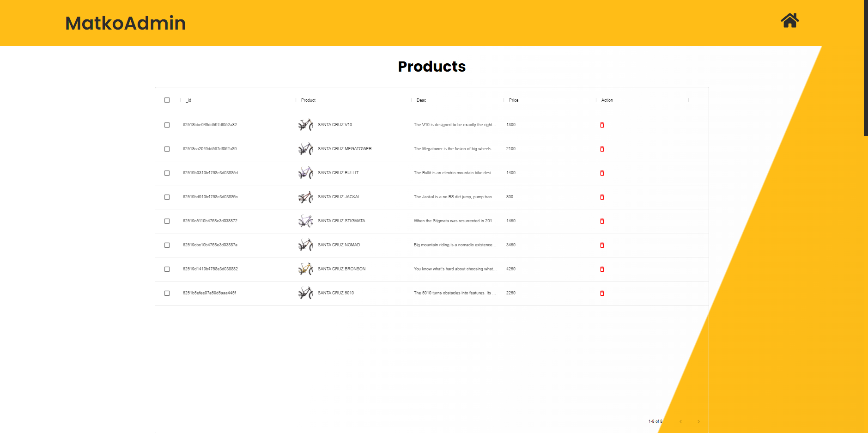Delete the SANTA CRUZ STIGMATA product
The image size is (868, 433).
click(601, 221)
